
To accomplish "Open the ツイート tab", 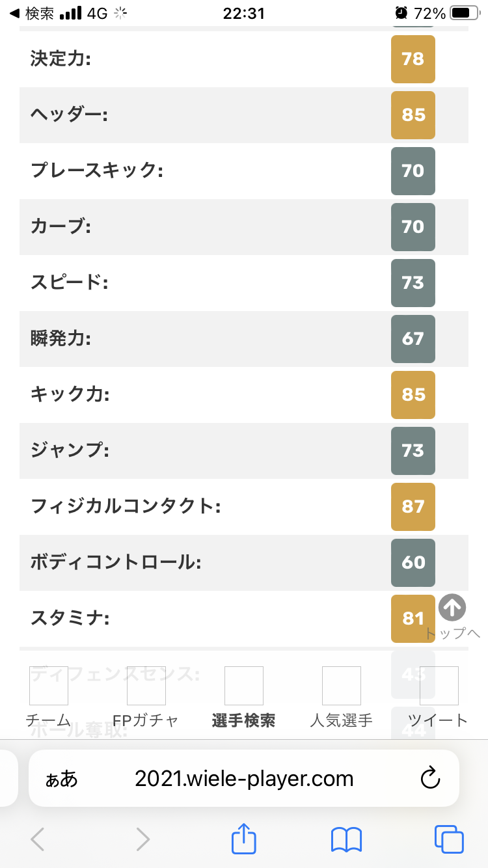I will 439,697.
